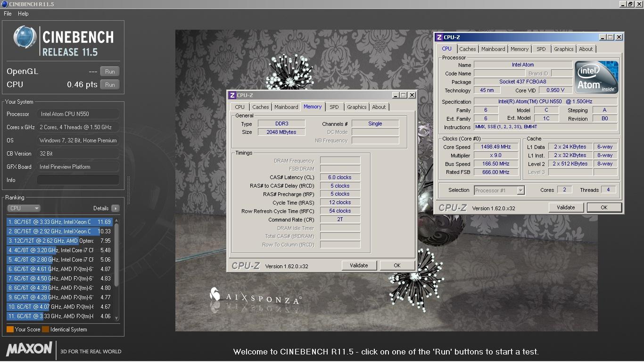Switch to Caches tab in Memory CPU-Z window
Viewport: 644px width, 362px height.
260,107
